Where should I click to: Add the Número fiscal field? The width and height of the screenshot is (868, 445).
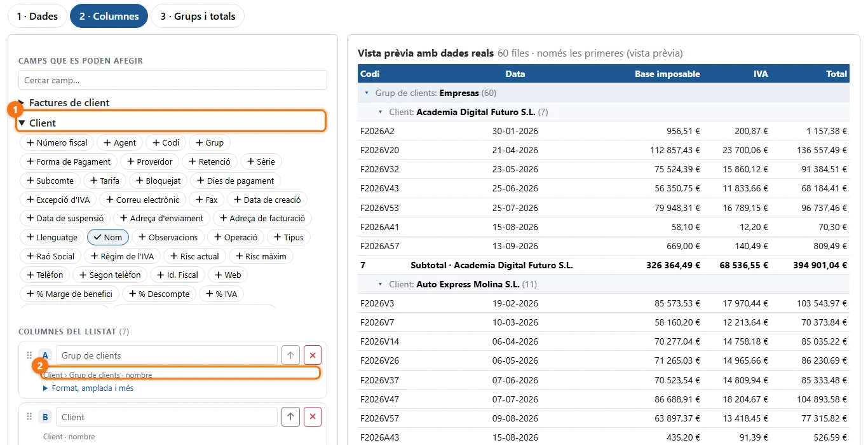click(x=57, y=143)
